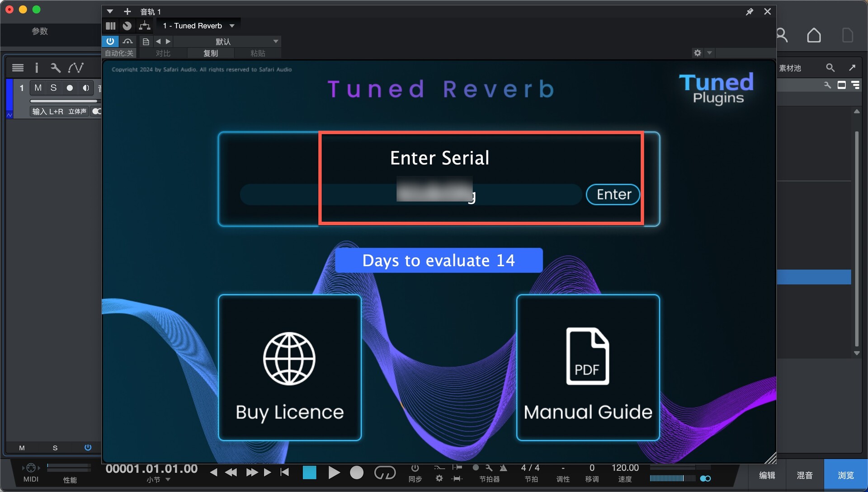
Task: Solo track 1
Action: [x=53, y=88]
